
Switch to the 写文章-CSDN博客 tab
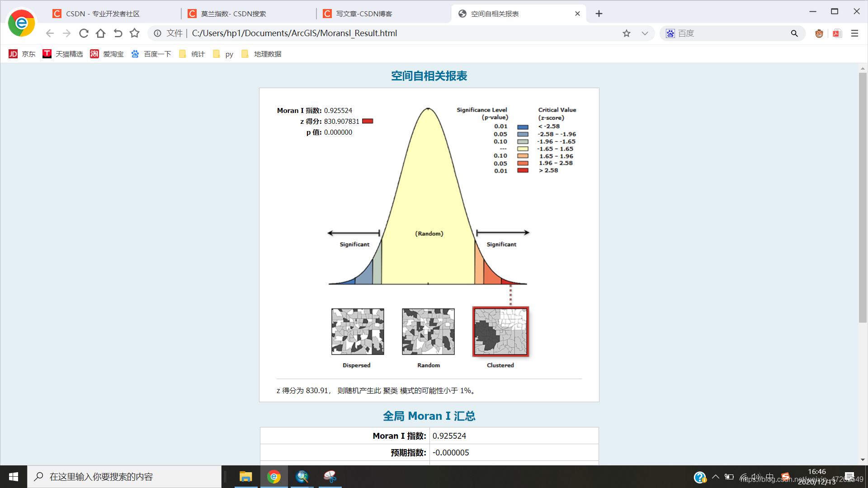(x=364, y=14)
